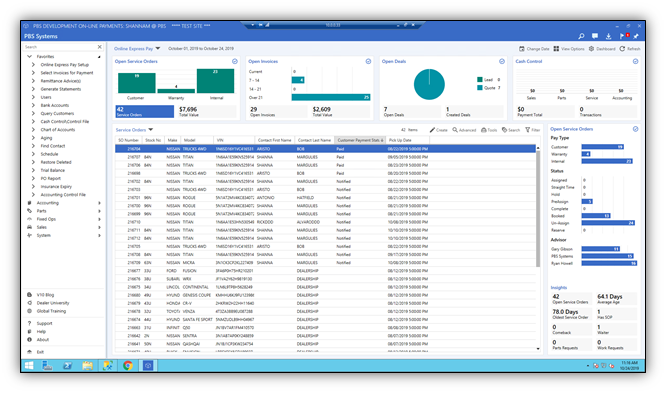Click the Create pencil icon
The height and width of the screenshot is (393, 666).
coord(432,130)
